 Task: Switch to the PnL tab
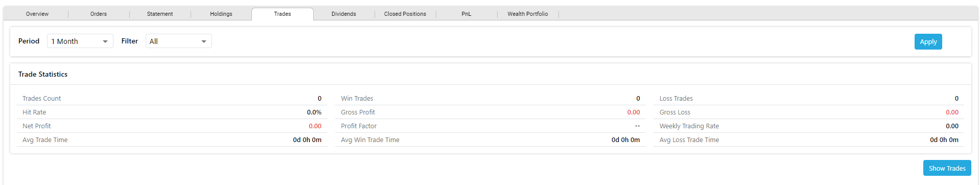click(x=466, y=14)
